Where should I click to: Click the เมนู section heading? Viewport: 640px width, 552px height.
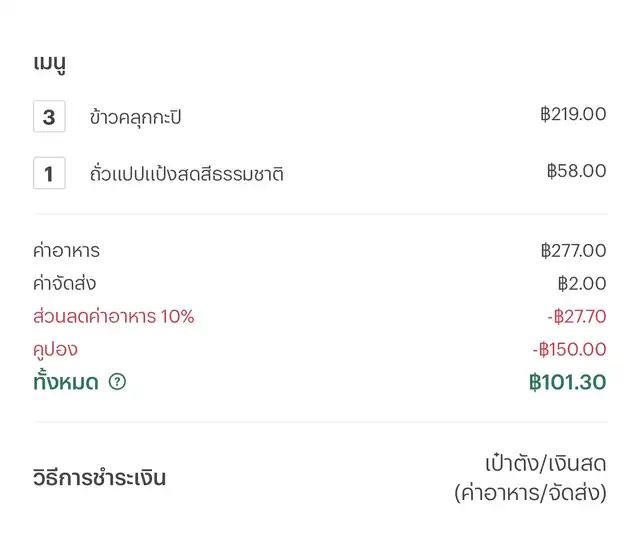pos(49,63)
